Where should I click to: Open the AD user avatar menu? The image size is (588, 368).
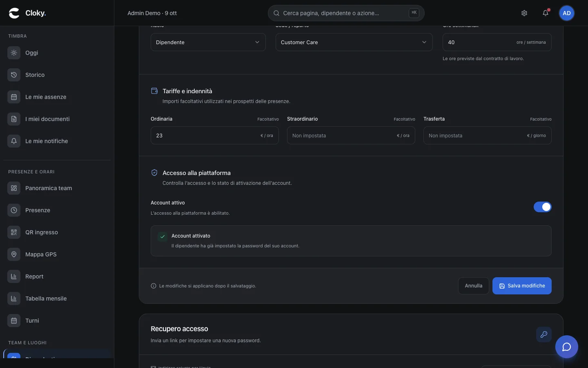(x=567, y=13)
